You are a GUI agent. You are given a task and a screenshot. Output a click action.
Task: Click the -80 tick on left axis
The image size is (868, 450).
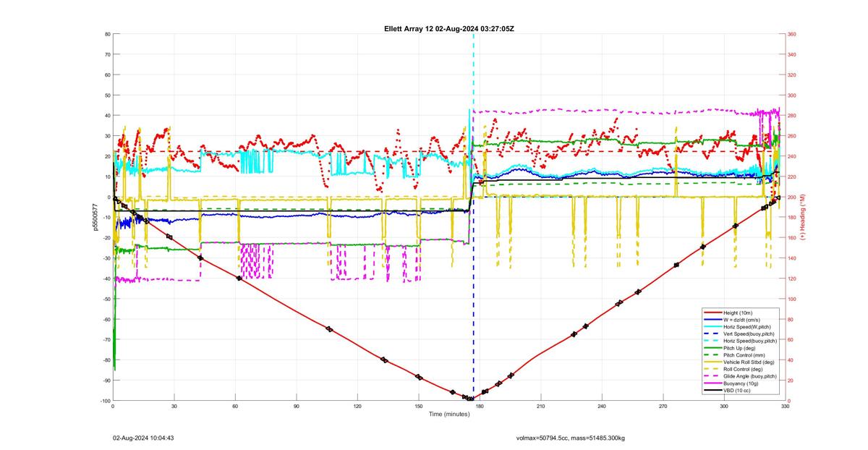click(106, 360)
